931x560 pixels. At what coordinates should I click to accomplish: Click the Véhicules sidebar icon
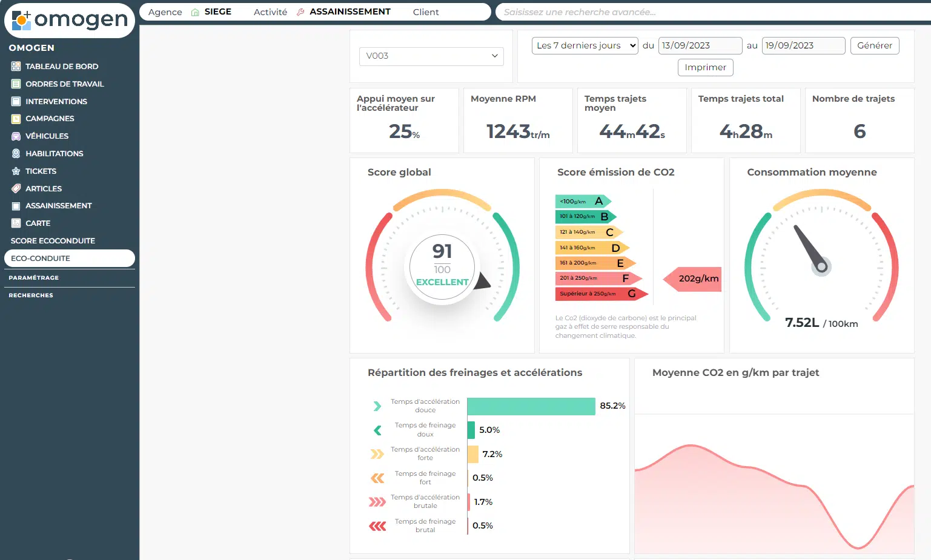tap(16, 136)
